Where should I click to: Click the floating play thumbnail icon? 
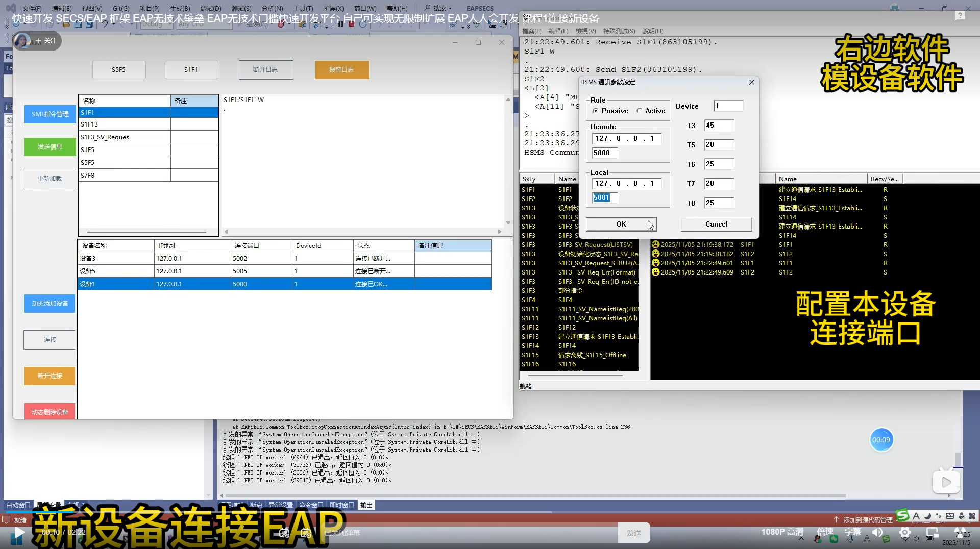tap(946, 482)
